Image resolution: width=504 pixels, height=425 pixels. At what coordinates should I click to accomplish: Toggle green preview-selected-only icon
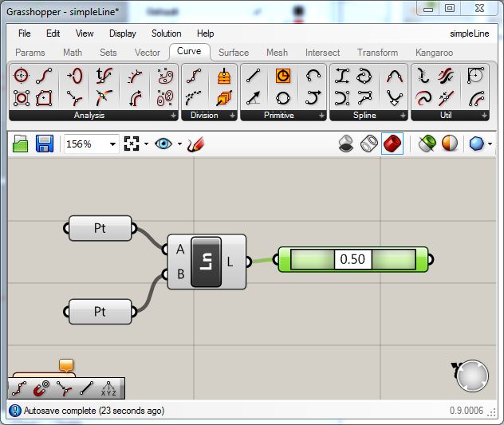click(427, 144)
